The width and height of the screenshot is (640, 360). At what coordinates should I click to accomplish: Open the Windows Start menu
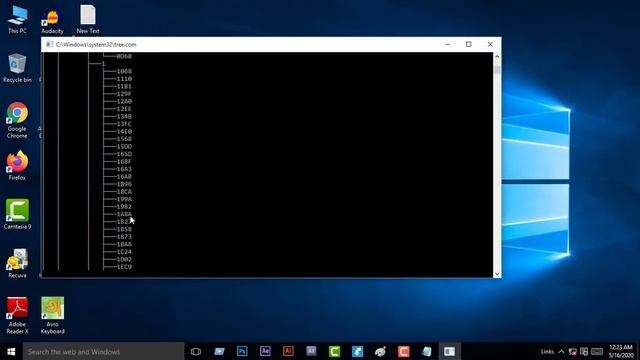(11, 351)
